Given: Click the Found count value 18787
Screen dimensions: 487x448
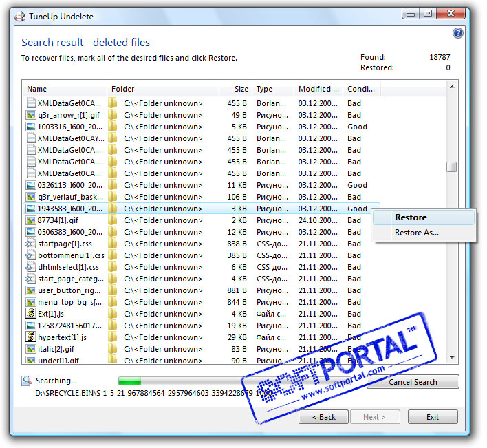Looking at the screenshot, I should point(440,58).
